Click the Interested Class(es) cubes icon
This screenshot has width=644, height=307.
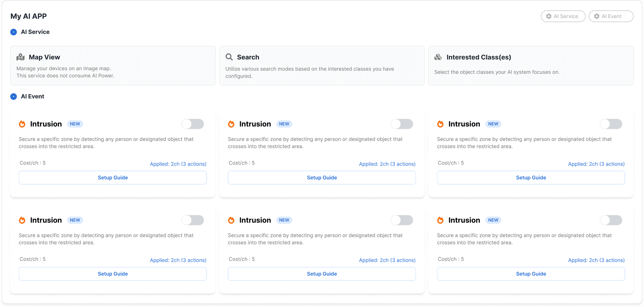[x=438, y=57]
